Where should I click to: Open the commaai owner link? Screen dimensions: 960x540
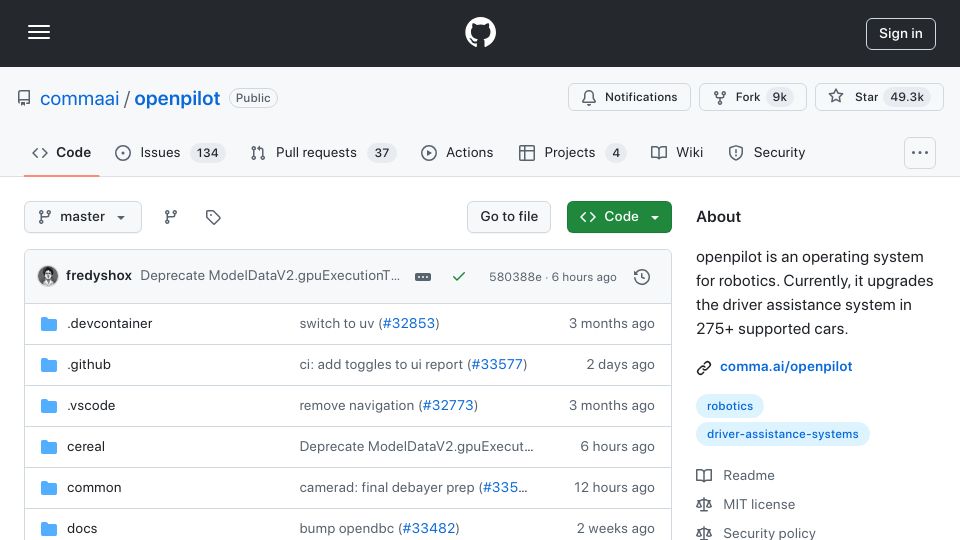(x=80, y=98)
